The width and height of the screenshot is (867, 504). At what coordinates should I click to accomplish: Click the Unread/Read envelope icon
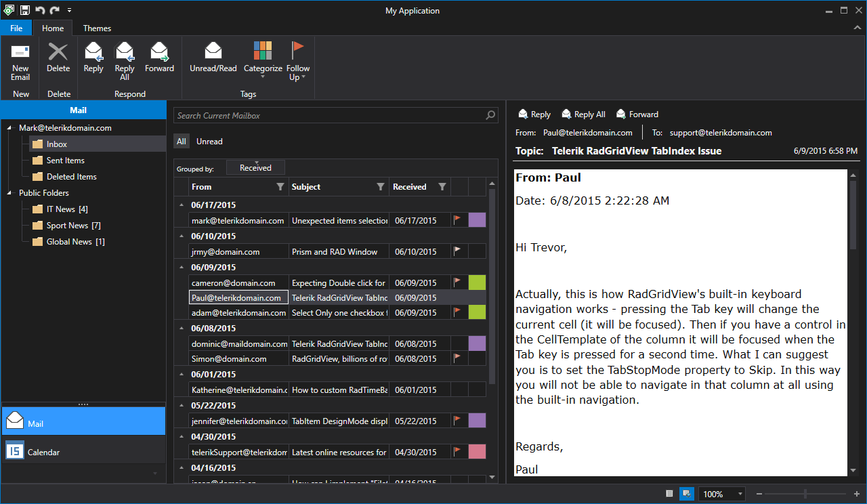213,52
